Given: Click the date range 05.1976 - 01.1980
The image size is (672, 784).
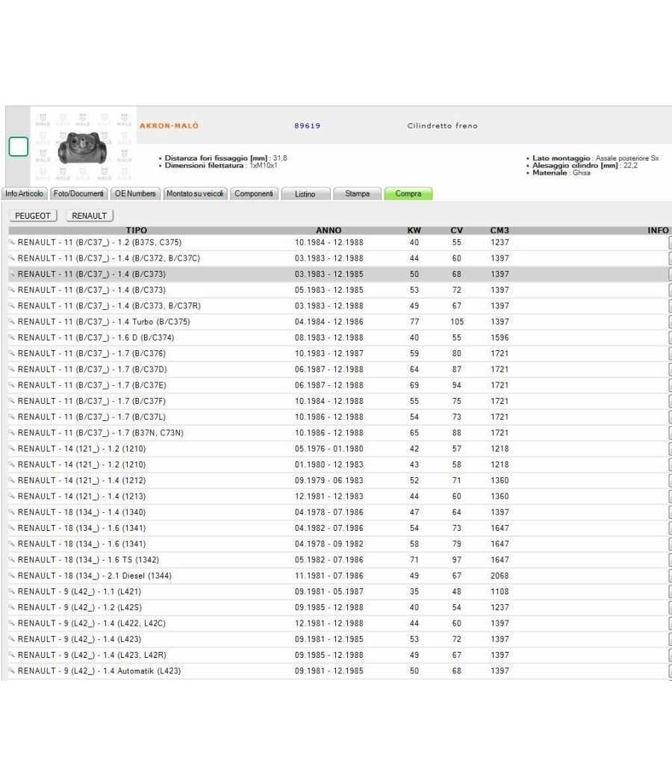Looking at the screenshot, I should point(329,449).
